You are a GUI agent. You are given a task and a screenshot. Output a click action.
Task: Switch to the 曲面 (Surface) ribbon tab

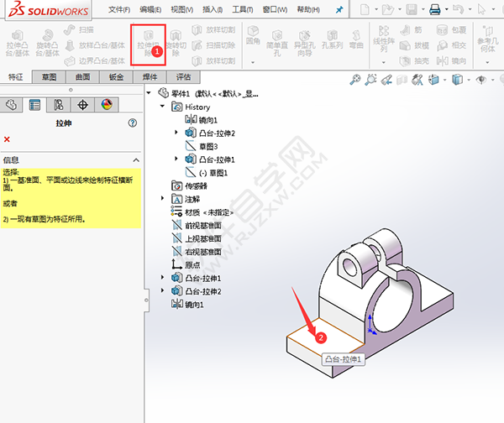(83, 77)
